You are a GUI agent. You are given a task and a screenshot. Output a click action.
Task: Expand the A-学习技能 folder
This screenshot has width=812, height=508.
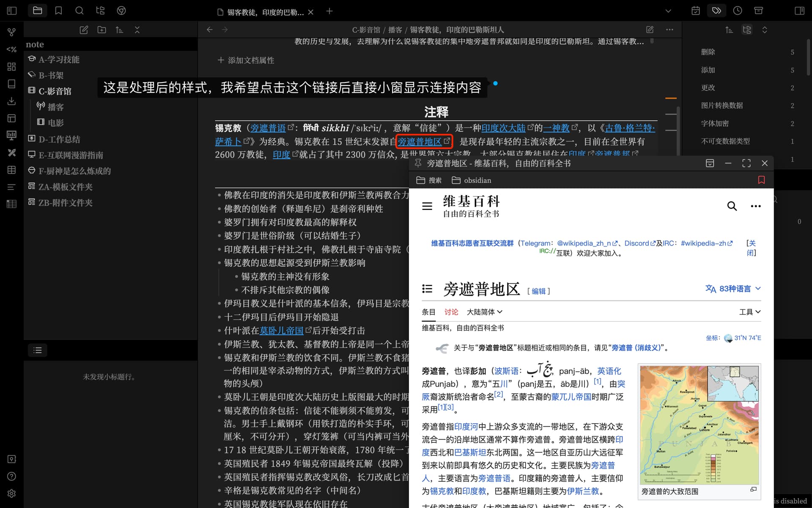pyautogui.click(x=59, y=60)
